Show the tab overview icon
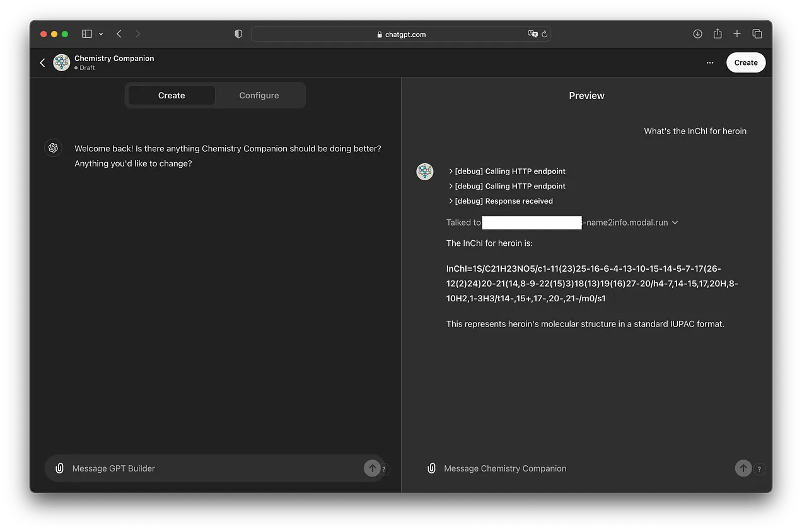Viewport: 802px width, 532px height. point(757,34)
